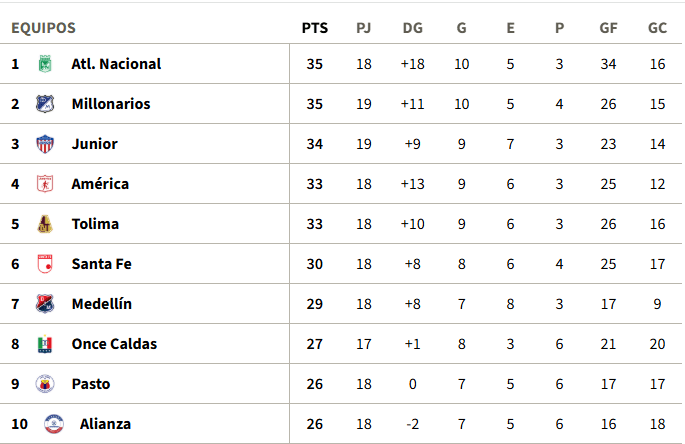The image size is (685, 444).
Task: Select the EQUIPOS column header
Action: [x=43, y=28]
